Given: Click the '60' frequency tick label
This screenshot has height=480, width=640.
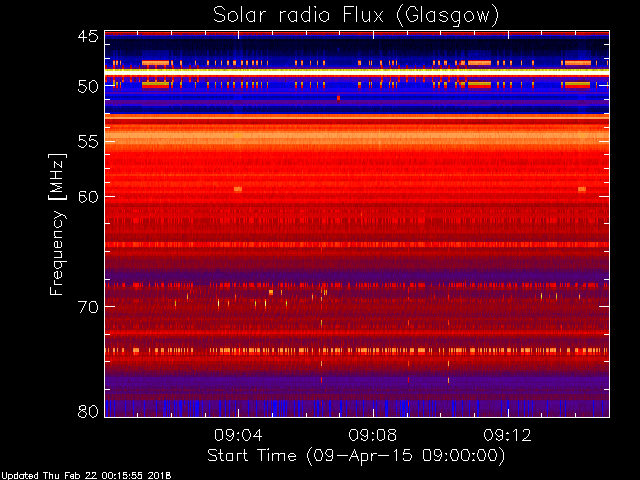Looking at the screenshot, I should (x=88, y=196).
